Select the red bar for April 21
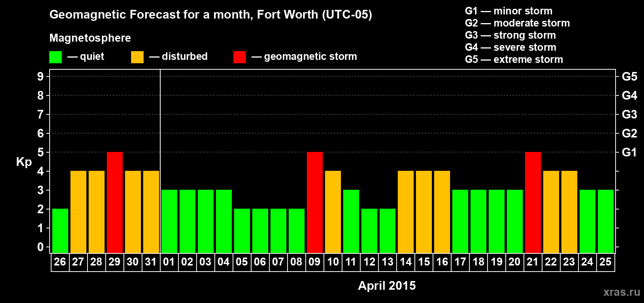Image resolution: width=644 pixels, height=303 pixels. coord(533,202)
